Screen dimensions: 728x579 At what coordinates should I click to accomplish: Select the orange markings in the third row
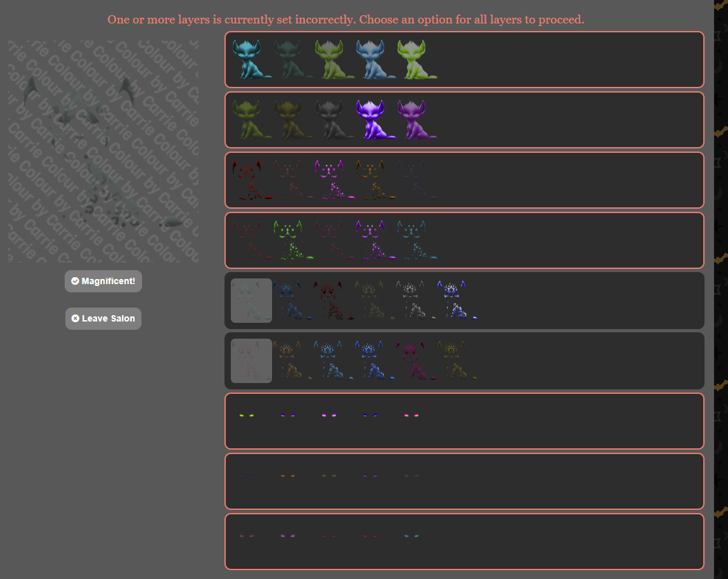pos(375,180)
